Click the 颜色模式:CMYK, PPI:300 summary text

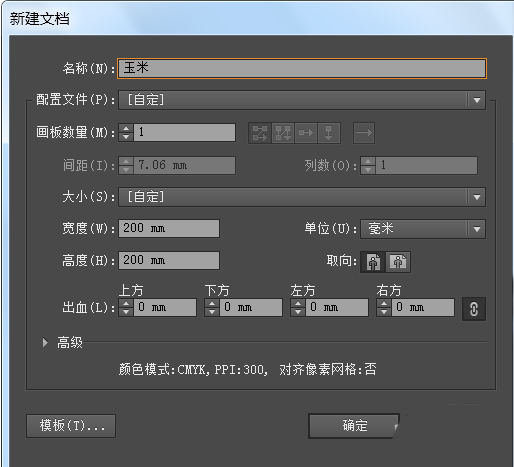tap(193, 370)
